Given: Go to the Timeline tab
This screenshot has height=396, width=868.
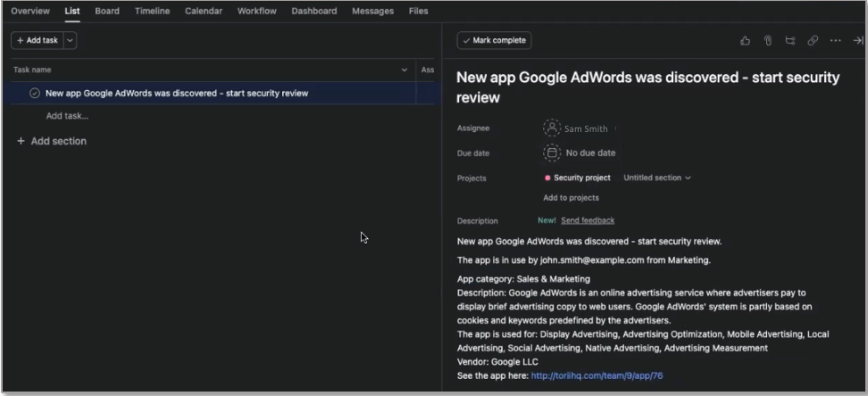Looking at the screenshot, I should pos(152,11).
